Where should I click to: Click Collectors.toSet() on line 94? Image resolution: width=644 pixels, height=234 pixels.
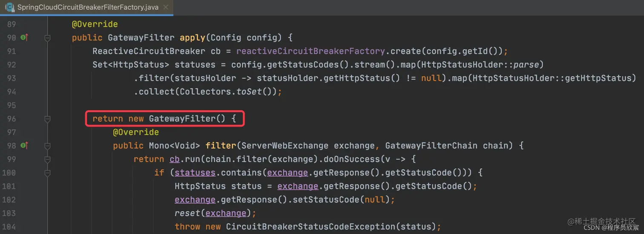[226, 92]
